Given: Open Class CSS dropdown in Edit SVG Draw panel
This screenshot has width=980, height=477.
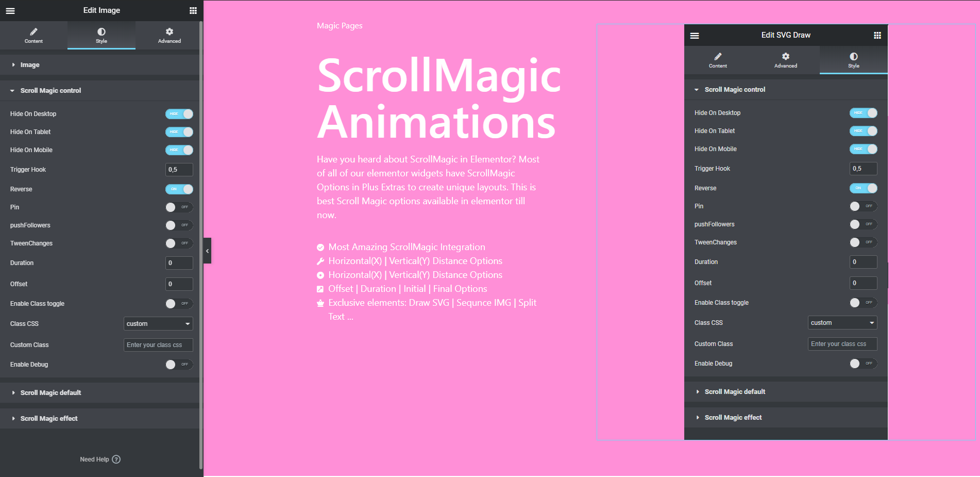Looking at the screenshot, I should tap(842, 323).
